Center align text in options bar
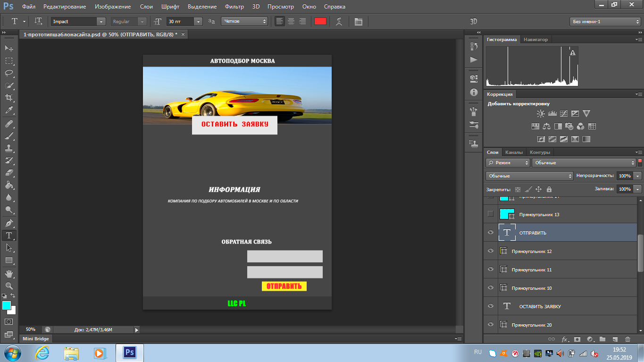 [291, 21]
